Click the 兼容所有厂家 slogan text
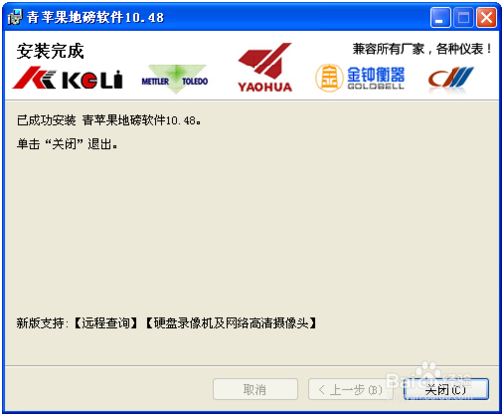Image resolution: width=504 pixels, height=416 pixels. point(422,49)
